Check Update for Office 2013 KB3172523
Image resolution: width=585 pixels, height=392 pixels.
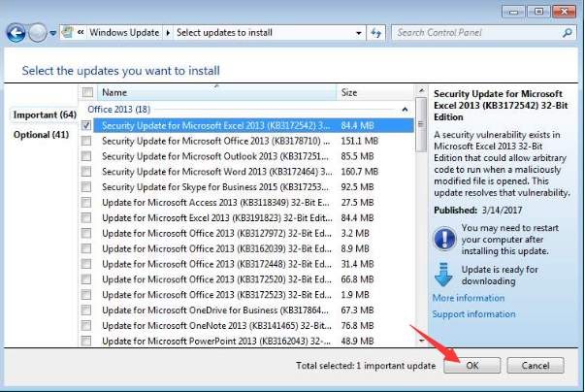[x=86, y=295]
